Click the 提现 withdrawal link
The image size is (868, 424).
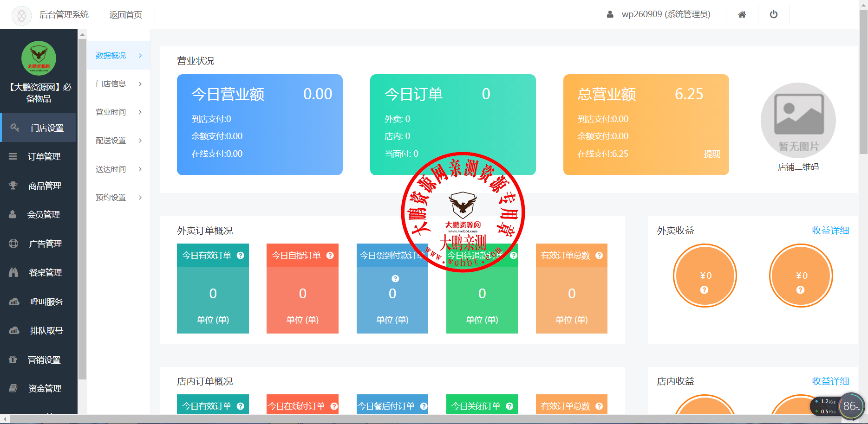click(x=712, y=154)
